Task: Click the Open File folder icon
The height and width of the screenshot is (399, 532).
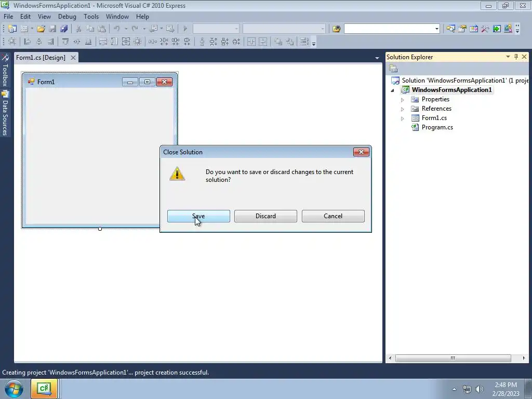Action: [41, 29]
